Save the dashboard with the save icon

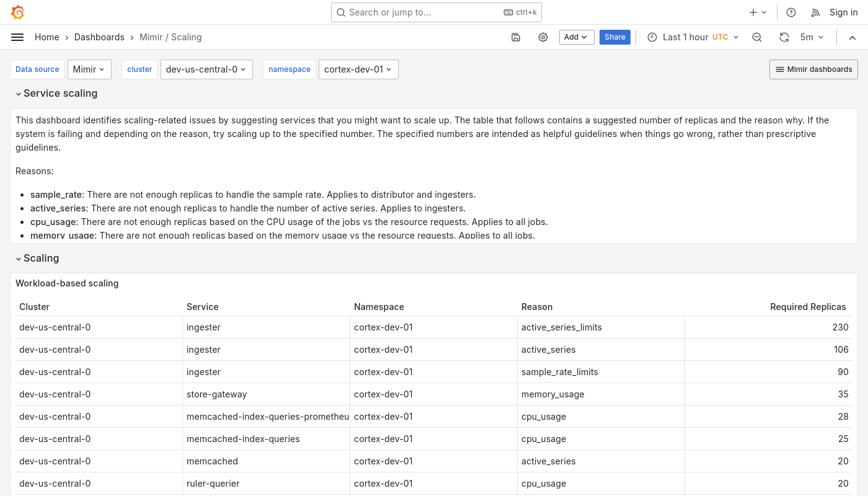(x=516, y=37)
